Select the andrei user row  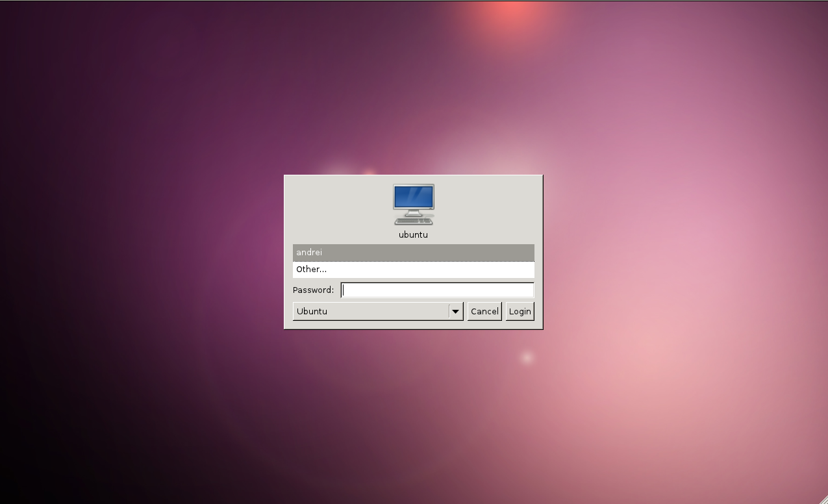(x=413, y=253)
